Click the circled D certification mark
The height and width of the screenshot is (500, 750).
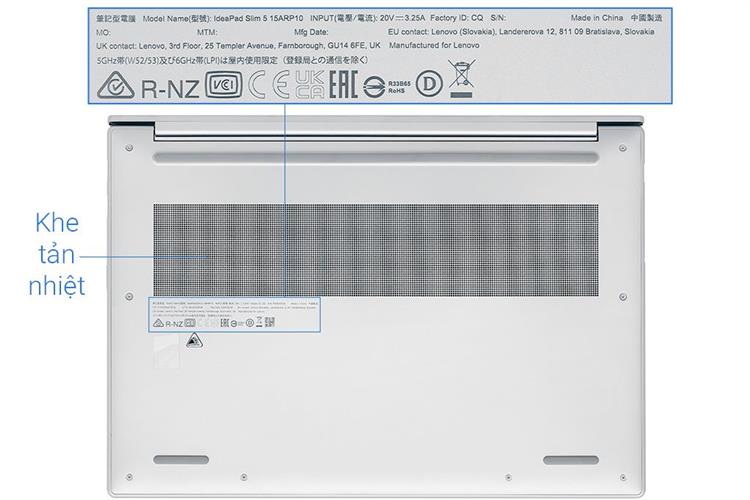coord(429,84)
